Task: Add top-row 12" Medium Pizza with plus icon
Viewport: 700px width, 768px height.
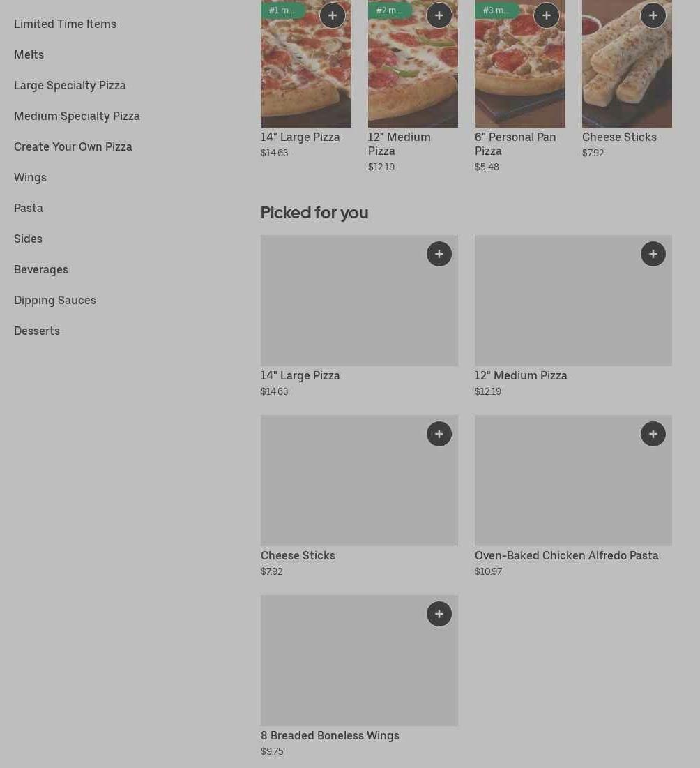Action: tap(439, 15)
